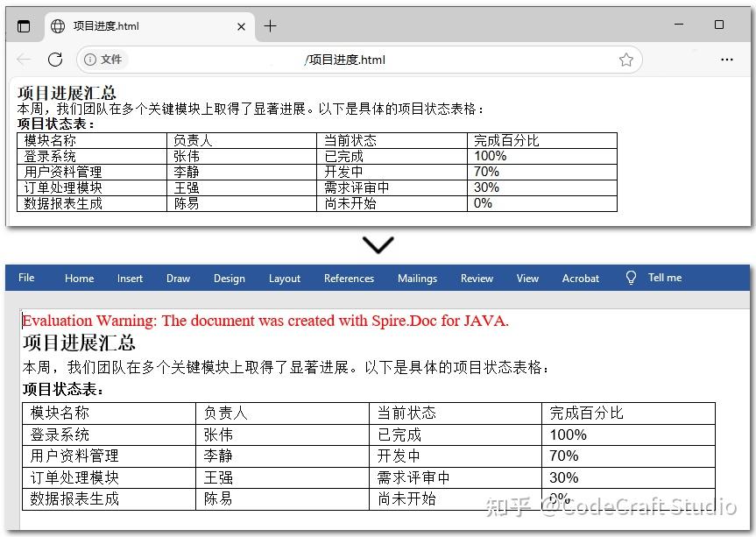The height and width of the screenshot is (537, 756).
Task: Click the tab layout icon in the corner
Action: [24, 25]
